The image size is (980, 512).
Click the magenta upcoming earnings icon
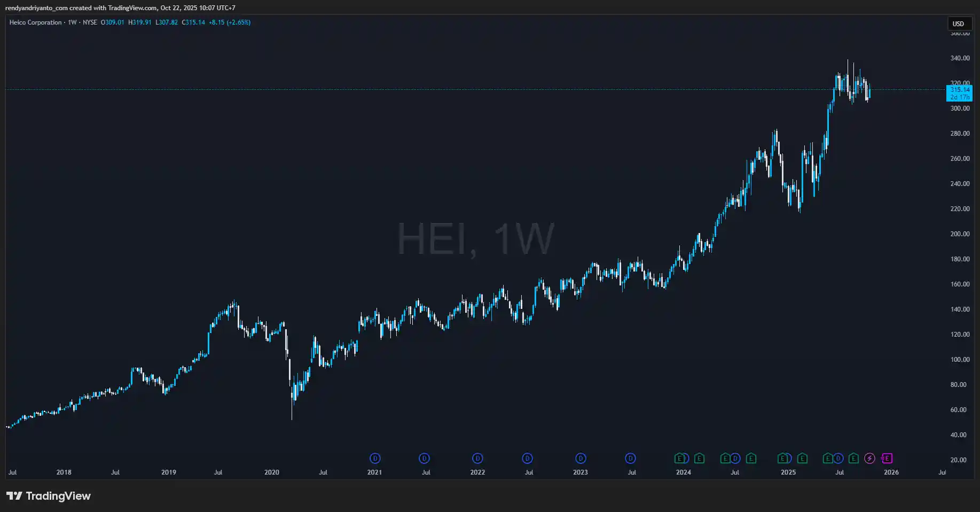[887, 458]
